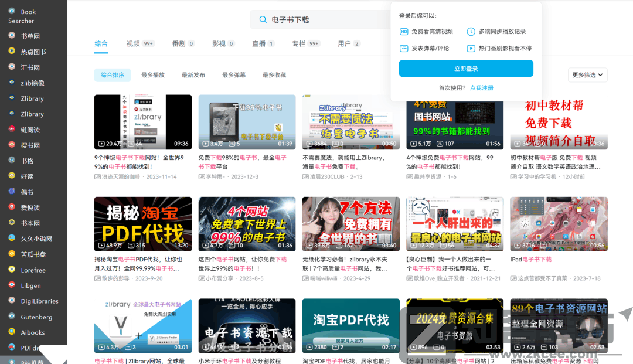Click the play icon beside 热门番剧影视看不停
The width and height of the screenshot is (633, 364).
click(470, 48)
